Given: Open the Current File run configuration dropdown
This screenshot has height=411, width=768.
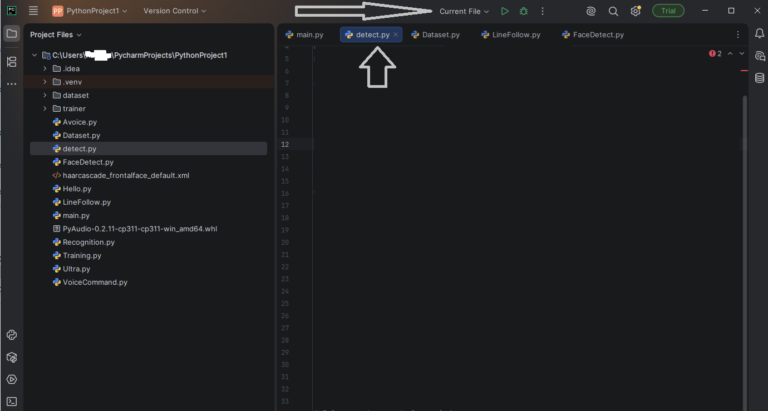Looking at the screenshot, I should click(464, 11).
